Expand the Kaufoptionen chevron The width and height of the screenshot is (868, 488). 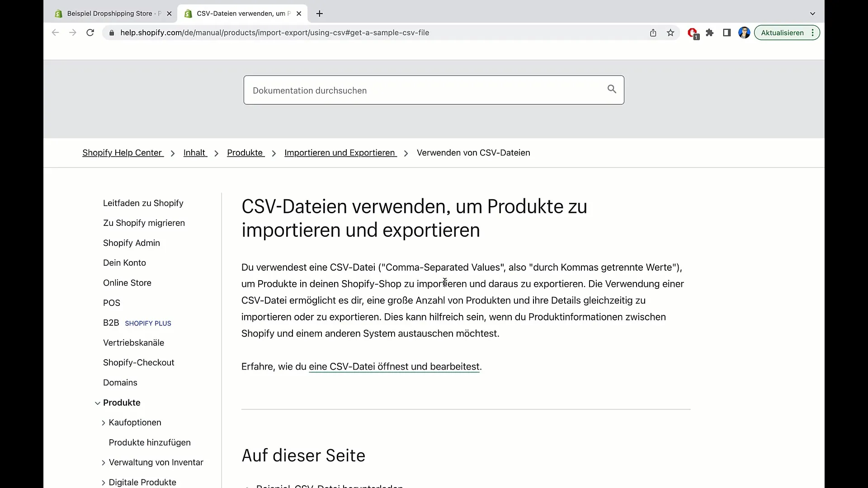point(103,423)
